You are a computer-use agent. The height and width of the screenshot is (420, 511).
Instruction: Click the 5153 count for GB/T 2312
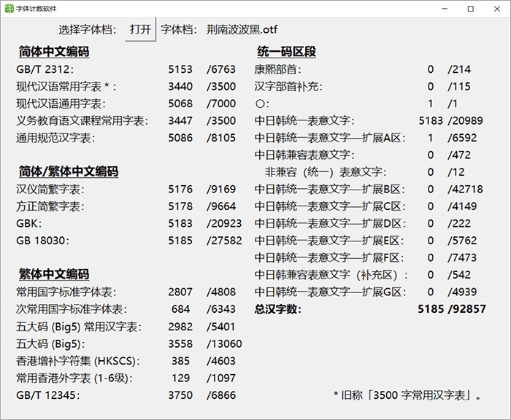point(180,69)
